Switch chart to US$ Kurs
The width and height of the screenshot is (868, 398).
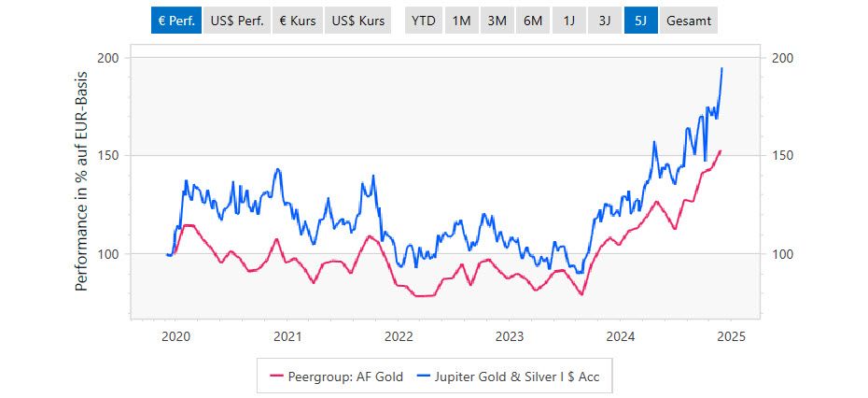point(357,21)
